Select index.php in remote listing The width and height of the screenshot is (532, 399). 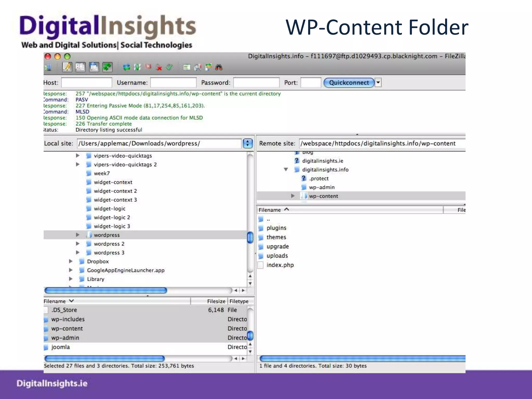[x=280, y=265]
